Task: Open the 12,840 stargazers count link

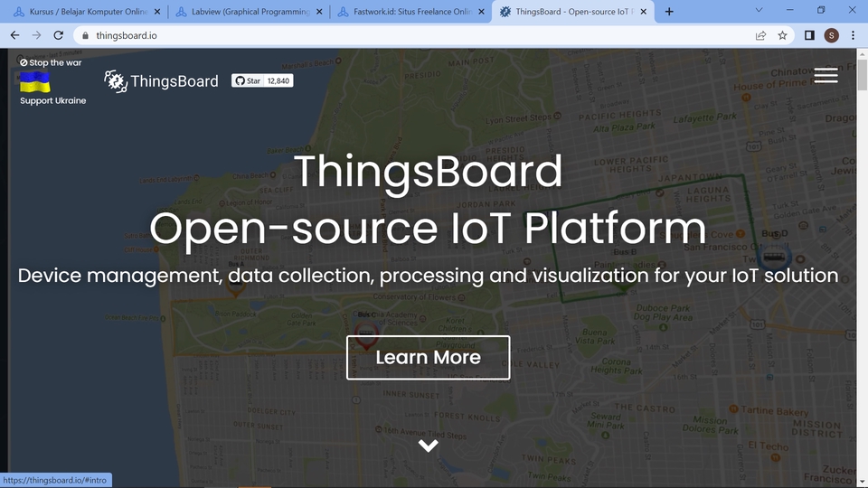Action: pyautogui.click(x=278, y=80)
